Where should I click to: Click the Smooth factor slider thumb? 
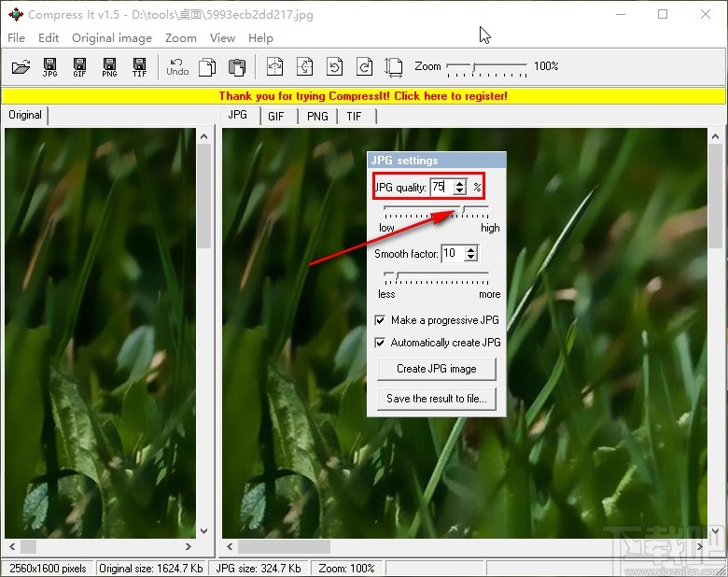coord(397,275)
